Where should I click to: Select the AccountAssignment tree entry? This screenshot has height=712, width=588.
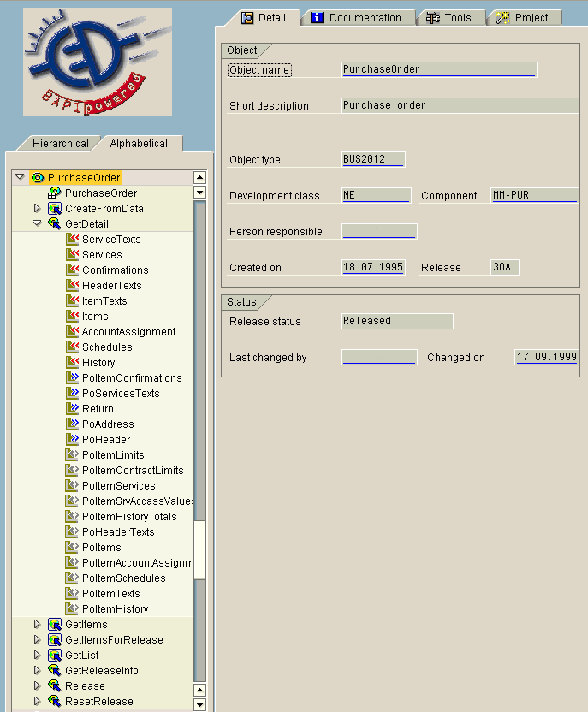(128, 332)
